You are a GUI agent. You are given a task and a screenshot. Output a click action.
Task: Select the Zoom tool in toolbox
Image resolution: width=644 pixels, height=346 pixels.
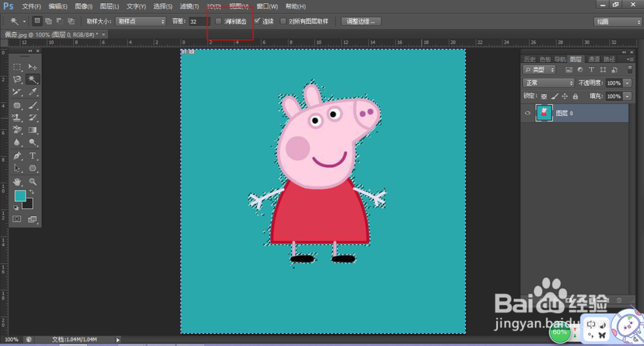click(32, 181)
